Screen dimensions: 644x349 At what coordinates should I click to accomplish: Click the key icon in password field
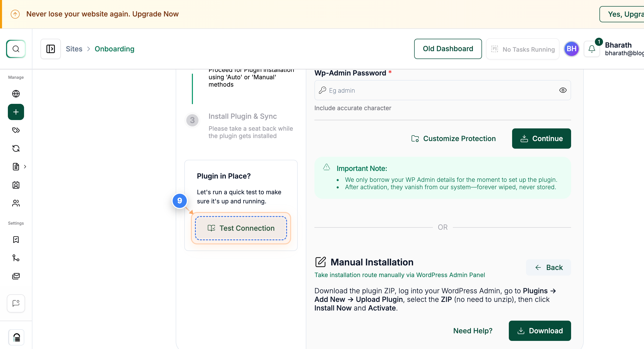pyautogui.click(x=322, y=90)
